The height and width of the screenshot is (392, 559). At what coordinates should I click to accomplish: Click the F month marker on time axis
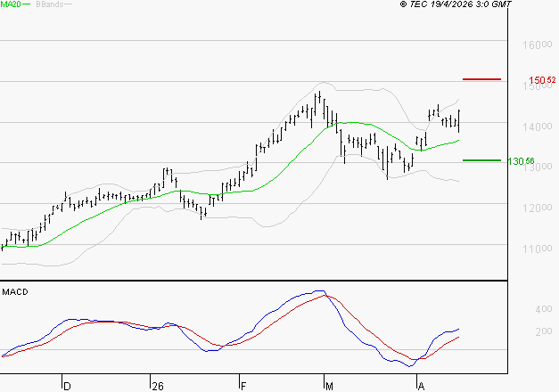pos(243,386)
